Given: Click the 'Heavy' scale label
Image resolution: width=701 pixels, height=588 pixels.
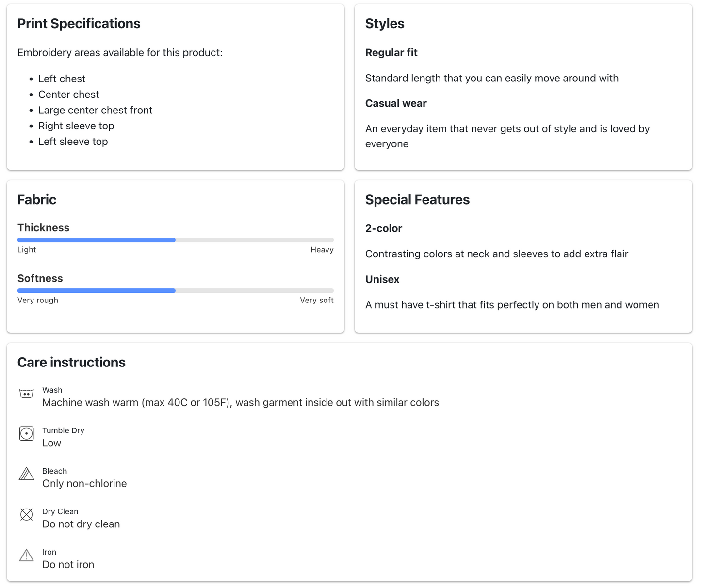Looking at the screenshot, I should [x=322, y=250].
